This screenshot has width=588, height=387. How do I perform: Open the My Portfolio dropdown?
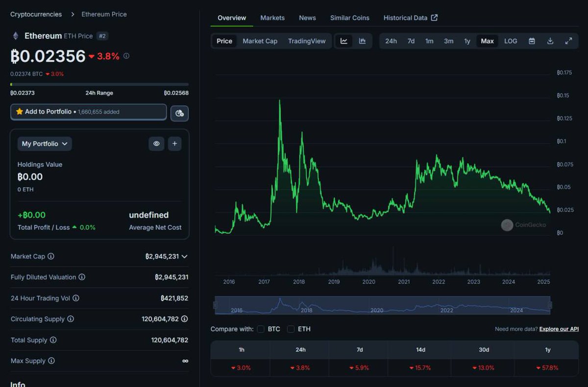point(45,144)
